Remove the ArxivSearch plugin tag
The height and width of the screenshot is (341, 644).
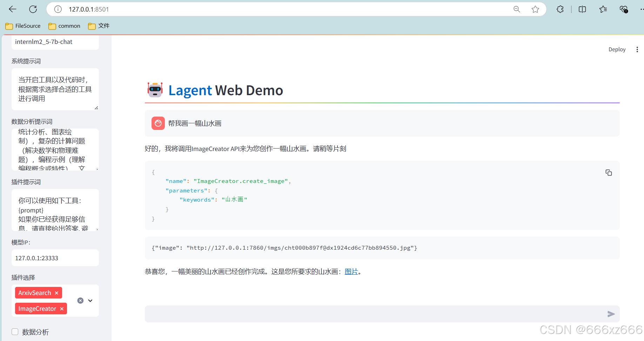point(56,293)
